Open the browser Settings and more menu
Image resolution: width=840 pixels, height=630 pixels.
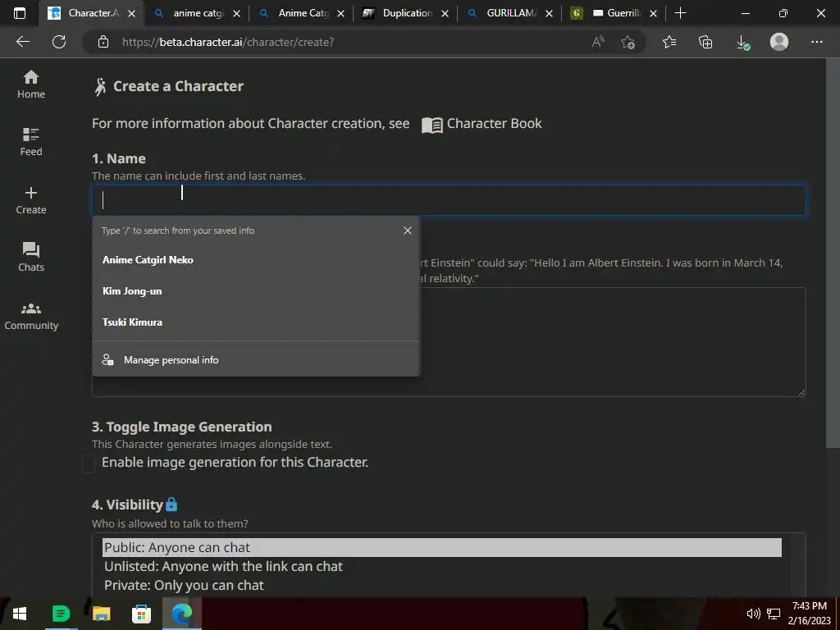pyautogui.click(x=816, y=42)
